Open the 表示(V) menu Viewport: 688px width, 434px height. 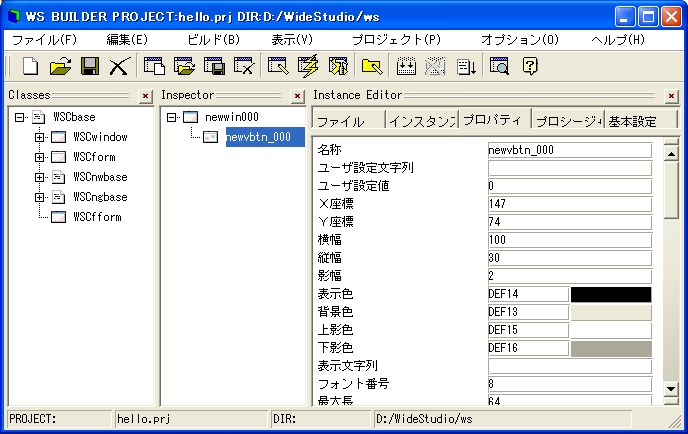(x=292, y=40)
